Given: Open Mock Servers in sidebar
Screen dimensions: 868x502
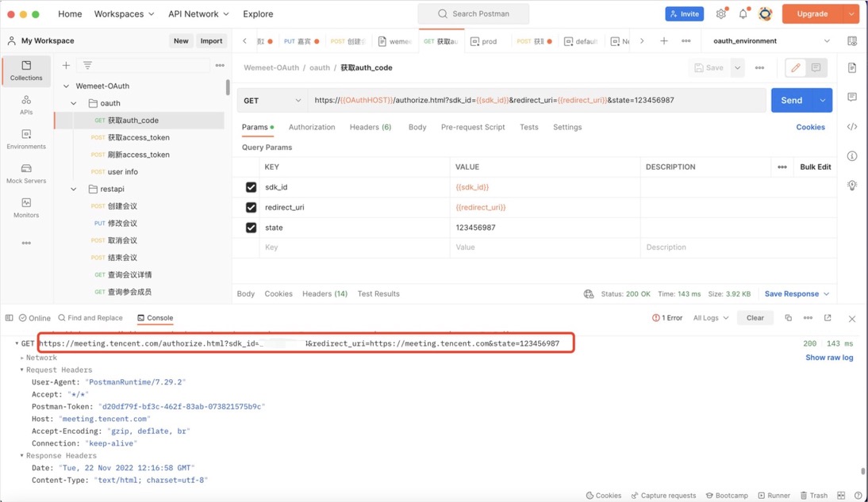Looking at the screenshot, I should (26, 173).
